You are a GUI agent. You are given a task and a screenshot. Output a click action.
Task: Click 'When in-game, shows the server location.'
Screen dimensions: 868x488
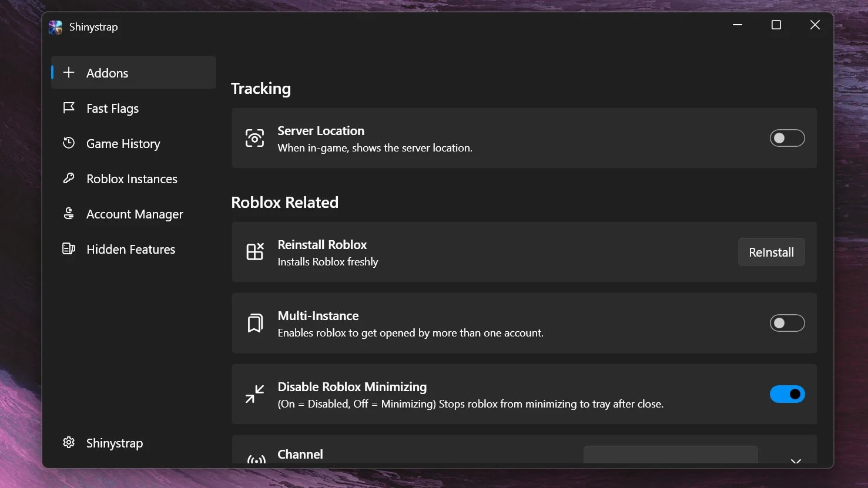(375, 148)
